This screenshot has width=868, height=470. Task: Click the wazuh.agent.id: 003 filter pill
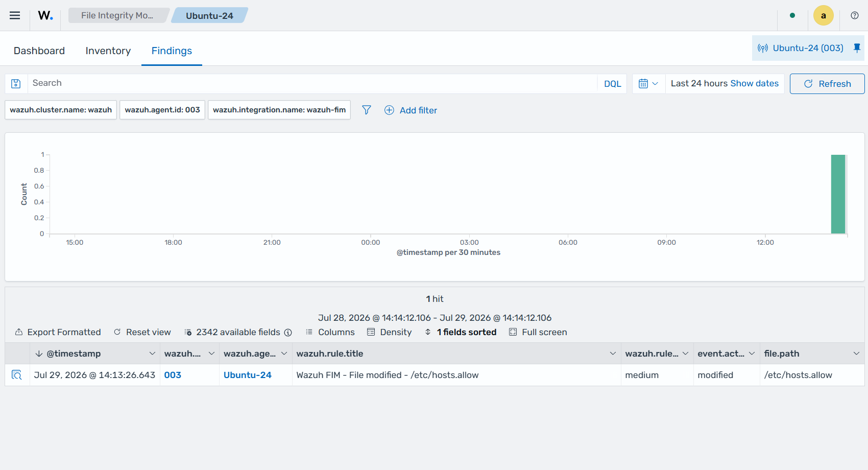point(162,110)
